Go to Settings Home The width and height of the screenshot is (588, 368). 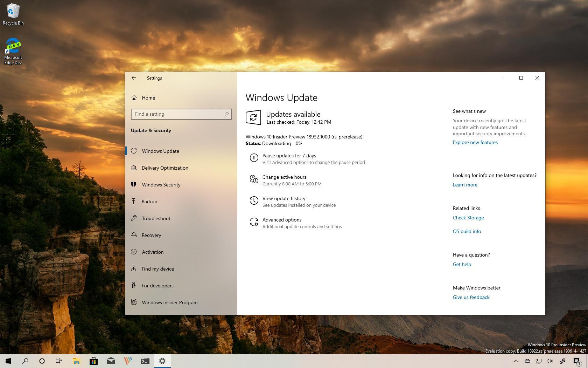click(148, 98)
